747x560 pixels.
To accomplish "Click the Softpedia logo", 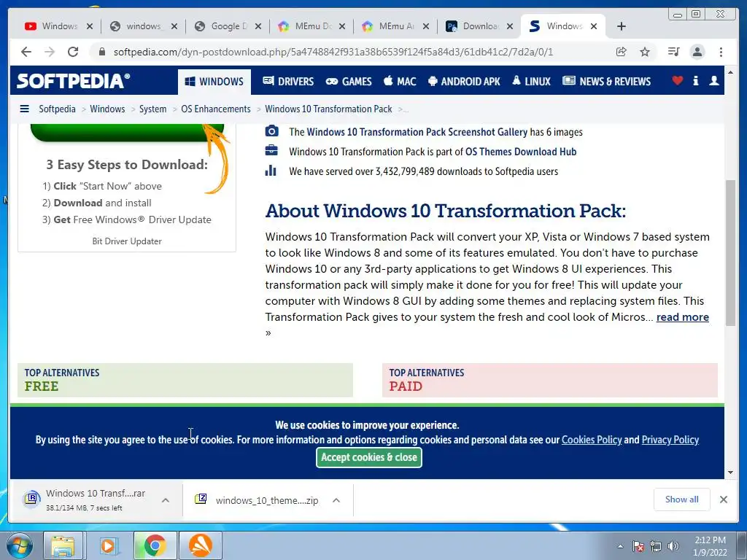I will [x=74, y=81].
